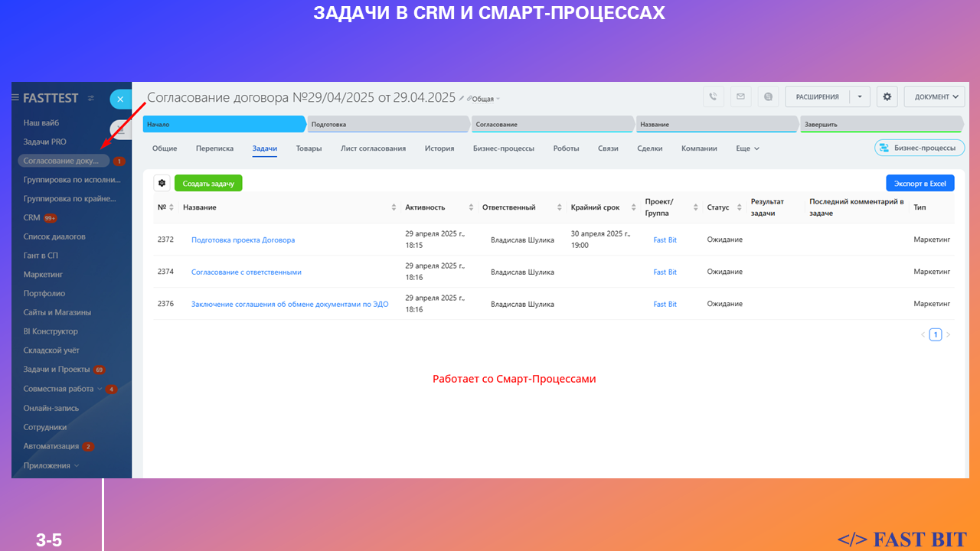Open Fast Bit project link in row 2372
This screenshot has width=980, height=551.
(x=665, y=240)
